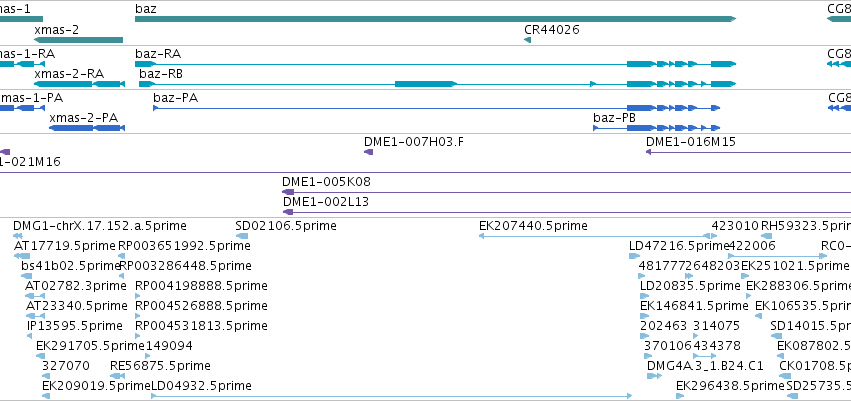Click the DME1-002L13 clone arrowhead
The image size is (851, 401).
(x=288, y=212)
